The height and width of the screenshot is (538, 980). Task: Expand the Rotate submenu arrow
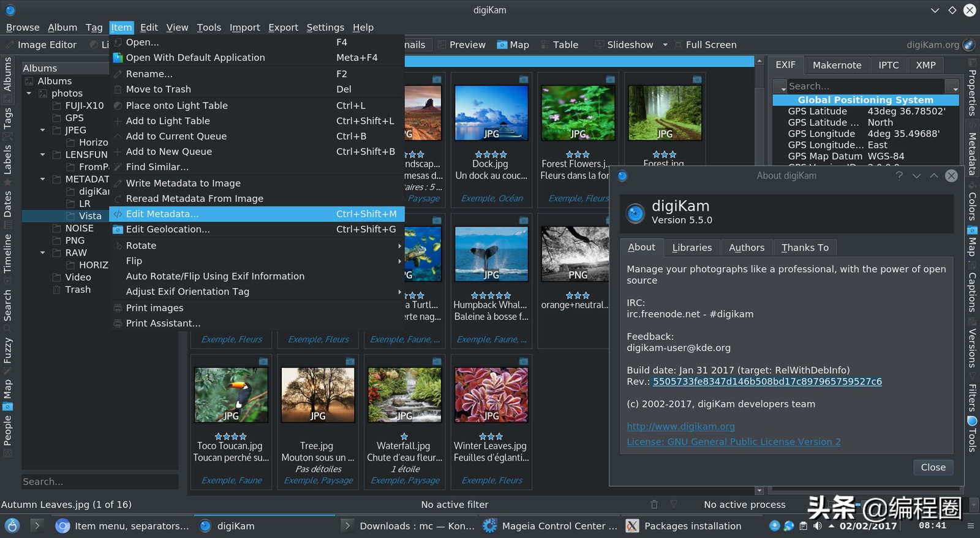tap(399, 246)
